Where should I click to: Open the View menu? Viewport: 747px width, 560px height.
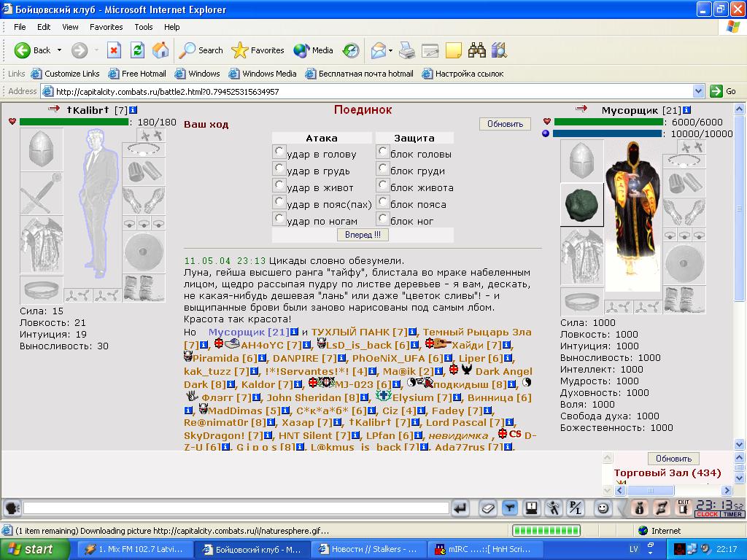[70, 27]
